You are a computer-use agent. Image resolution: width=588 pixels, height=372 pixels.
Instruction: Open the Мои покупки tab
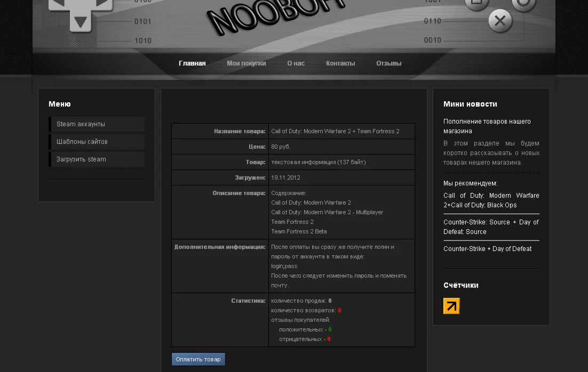247,63
